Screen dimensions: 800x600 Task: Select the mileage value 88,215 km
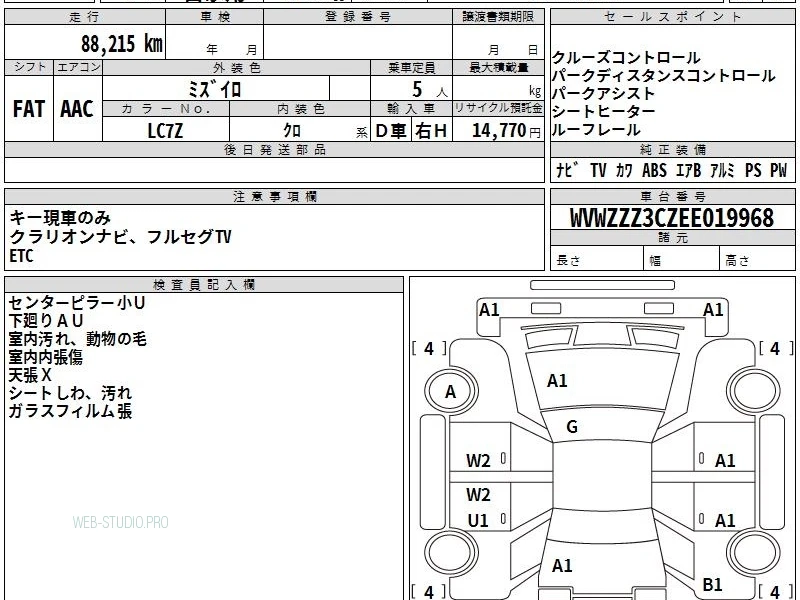pos(122,44)
